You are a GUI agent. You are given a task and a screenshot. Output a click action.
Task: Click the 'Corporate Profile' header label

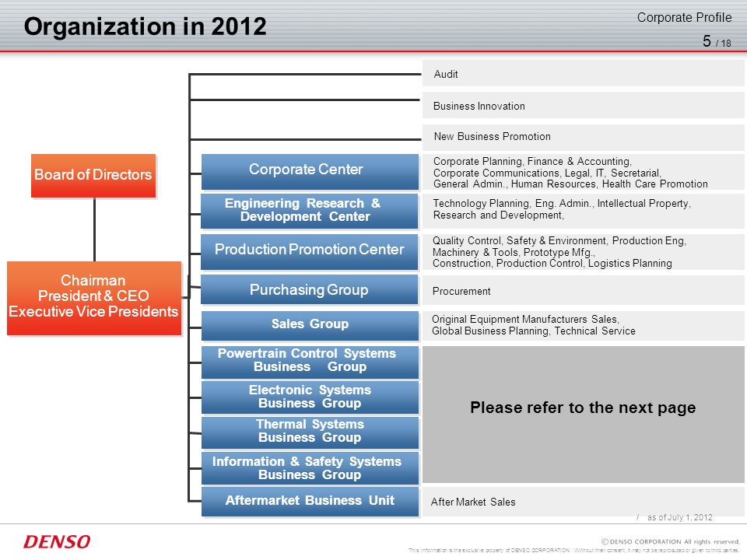[x=684, y=18]
